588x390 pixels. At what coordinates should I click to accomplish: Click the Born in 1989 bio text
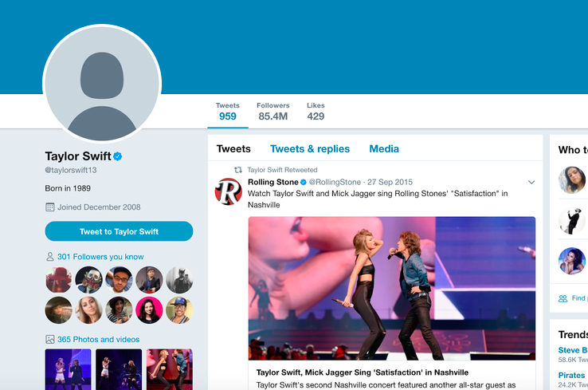[x=68, y=188]
